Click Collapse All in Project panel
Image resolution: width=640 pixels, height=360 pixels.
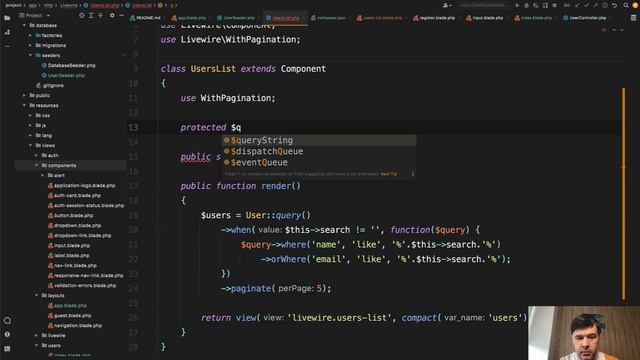[100, 16]
